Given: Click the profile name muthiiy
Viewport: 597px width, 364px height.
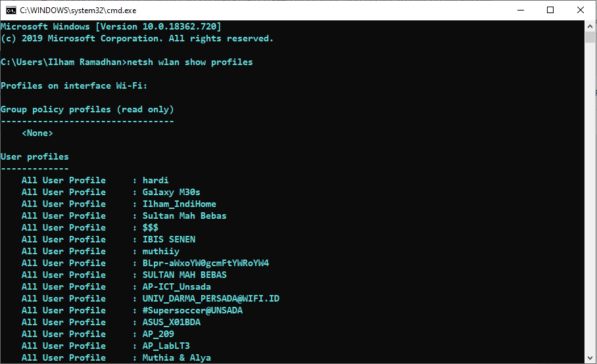Looking at the screenshot, I should pos(160,251).
